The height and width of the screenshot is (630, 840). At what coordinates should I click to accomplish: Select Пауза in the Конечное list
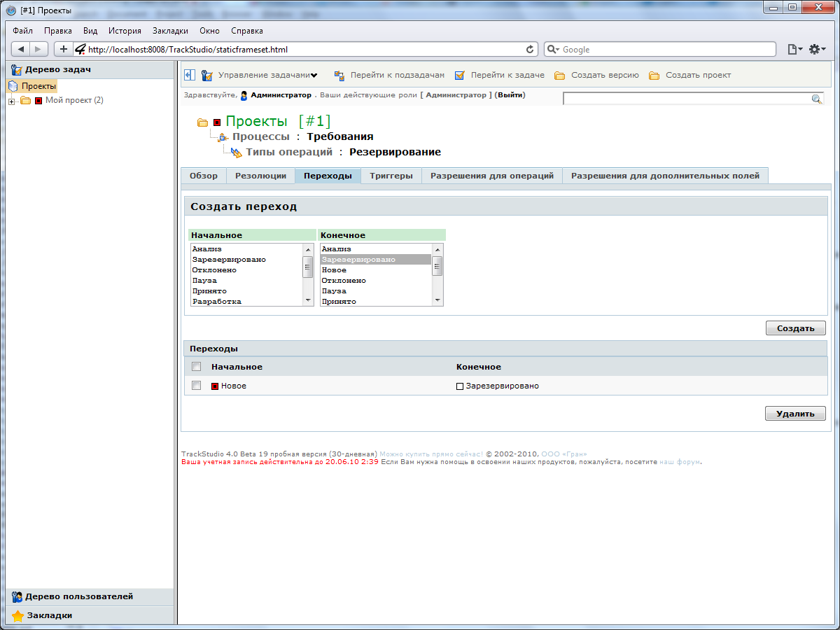[376, 291]
